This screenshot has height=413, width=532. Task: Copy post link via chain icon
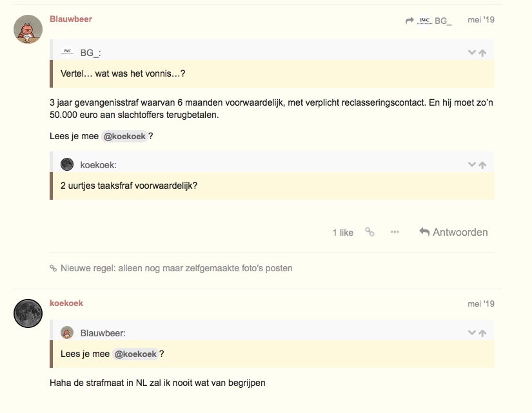(369, 232)
